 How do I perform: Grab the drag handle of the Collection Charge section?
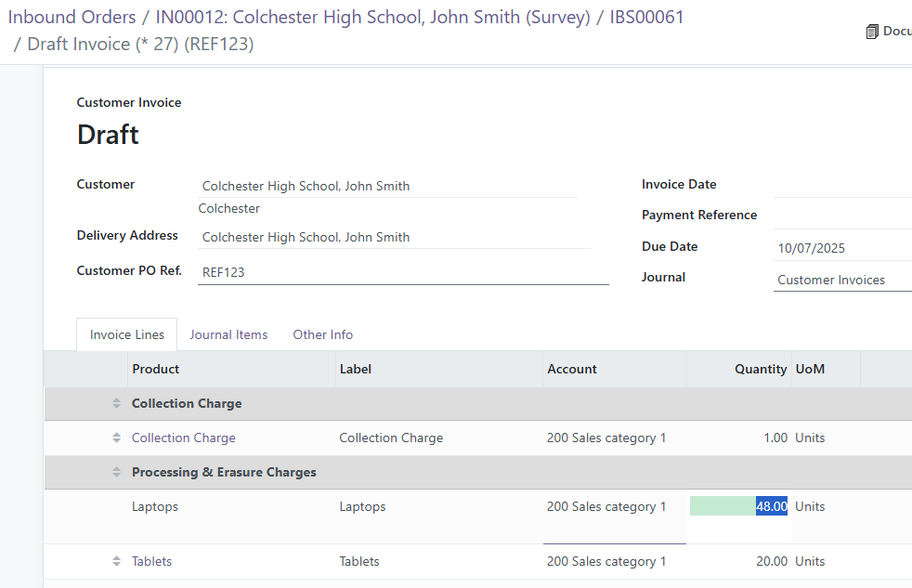tap(116, 403)
